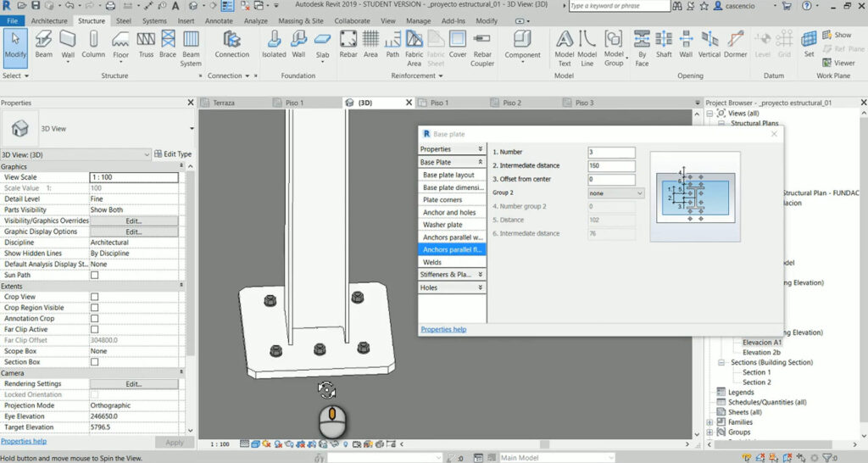Image resolution: width=868 pixels, height=463 pixels.
Task: Expand the Holes section in Base plate dialog
Action: pos(452,287)
